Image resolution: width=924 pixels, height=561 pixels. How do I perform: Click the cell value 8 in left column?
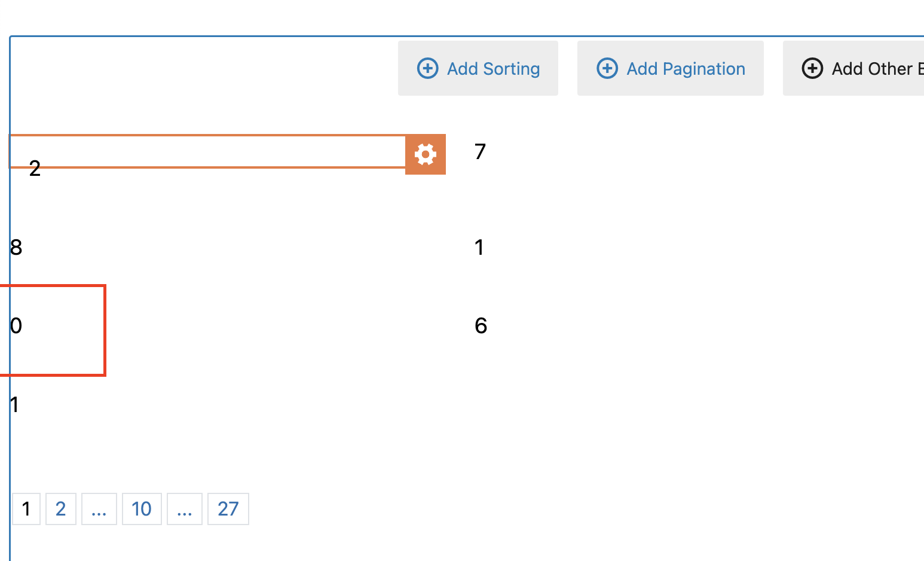click(17, 247)
